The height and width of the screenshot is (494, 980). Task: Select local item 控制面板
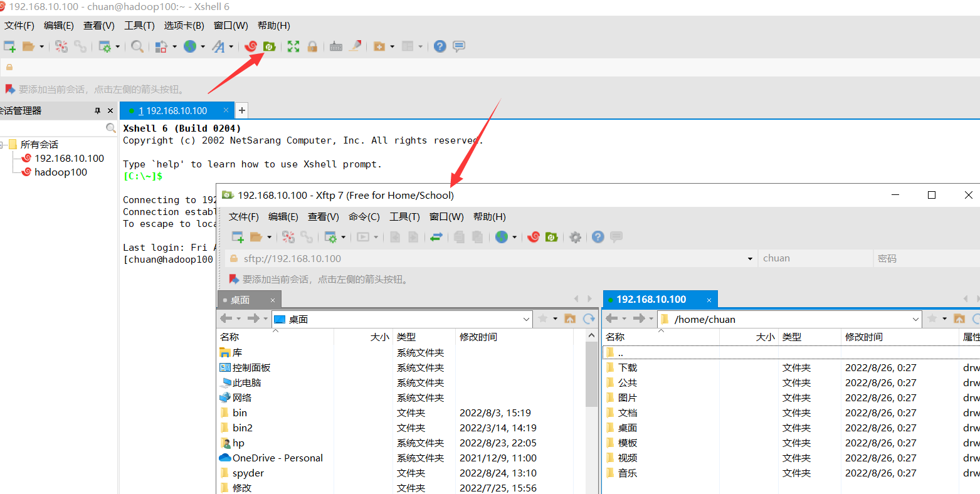(x=251, y=367)
